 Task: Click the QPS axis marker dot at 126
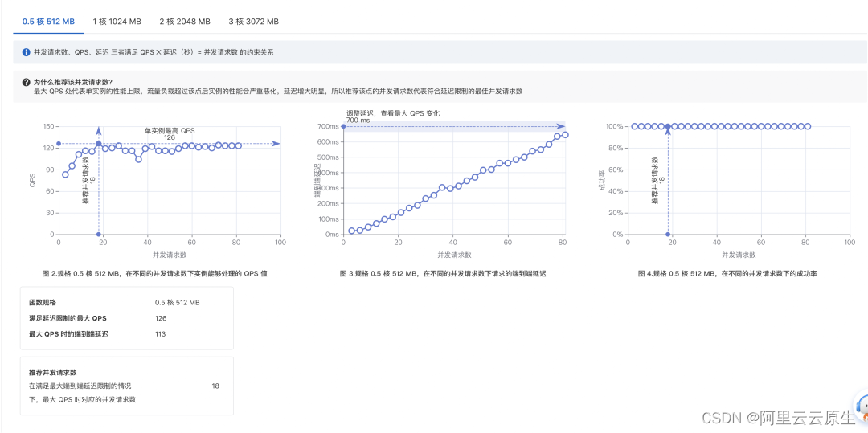click(59, 144)
